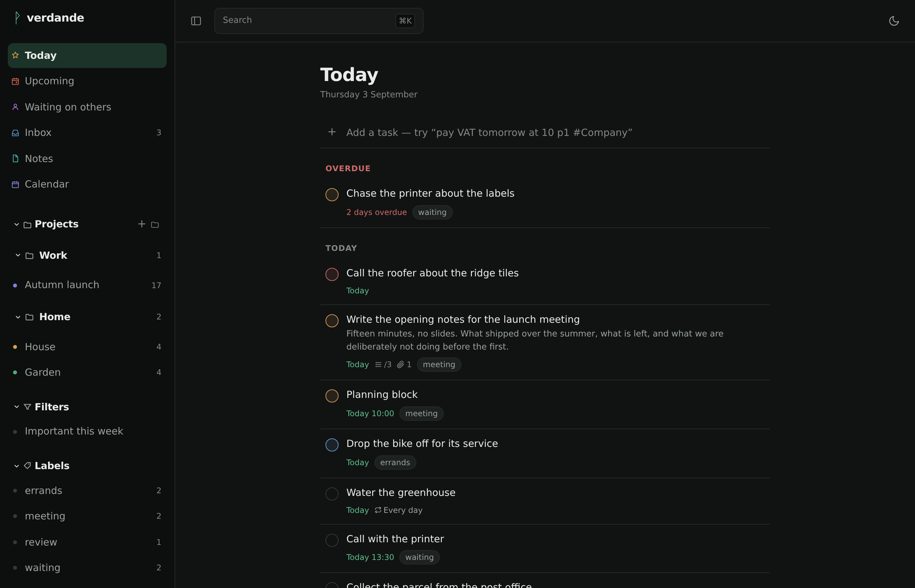Check off Call with the printer

tap(332, 540)
